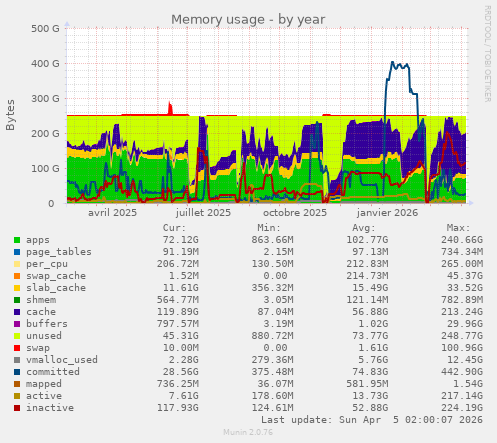Click the 'Munin 2.0.76' footer text
This screenshot has width=497, height=443.
248,432
